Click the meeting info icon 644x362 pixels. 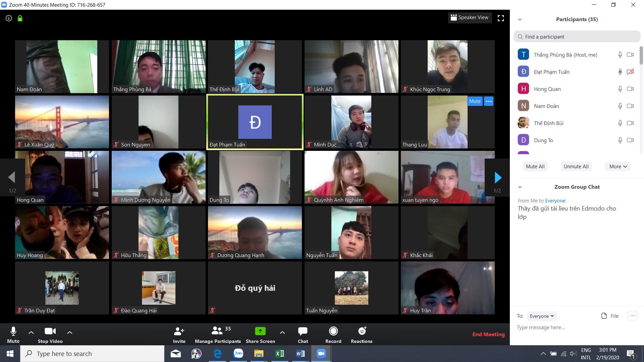[x=9, y=18]
